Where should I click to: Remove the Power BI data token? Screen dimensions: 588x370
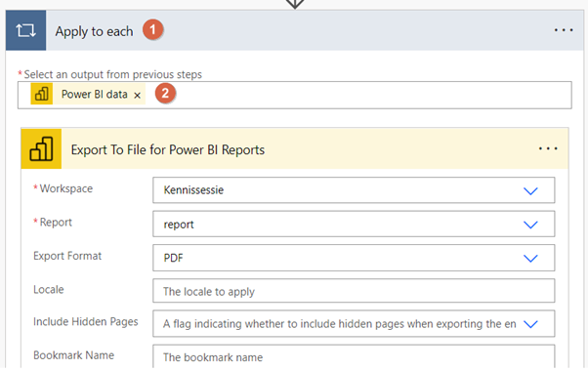click(138, 96)
